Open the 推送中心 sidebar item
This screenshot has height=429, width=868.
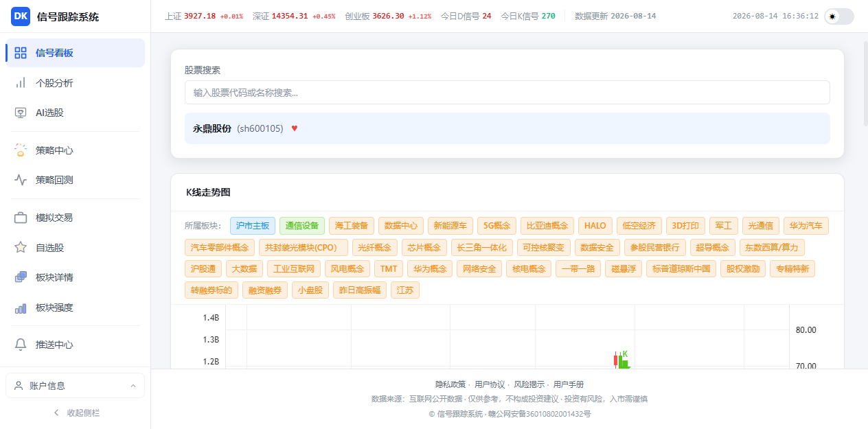pyautogui.click(x=75, y=345)
